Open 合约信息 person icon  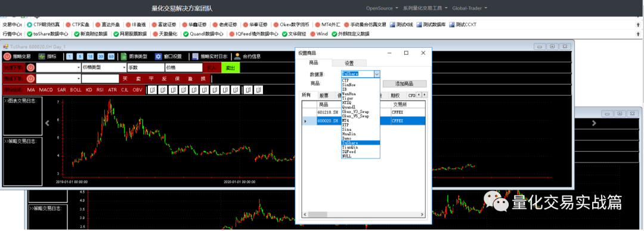(x=237, y=57)
